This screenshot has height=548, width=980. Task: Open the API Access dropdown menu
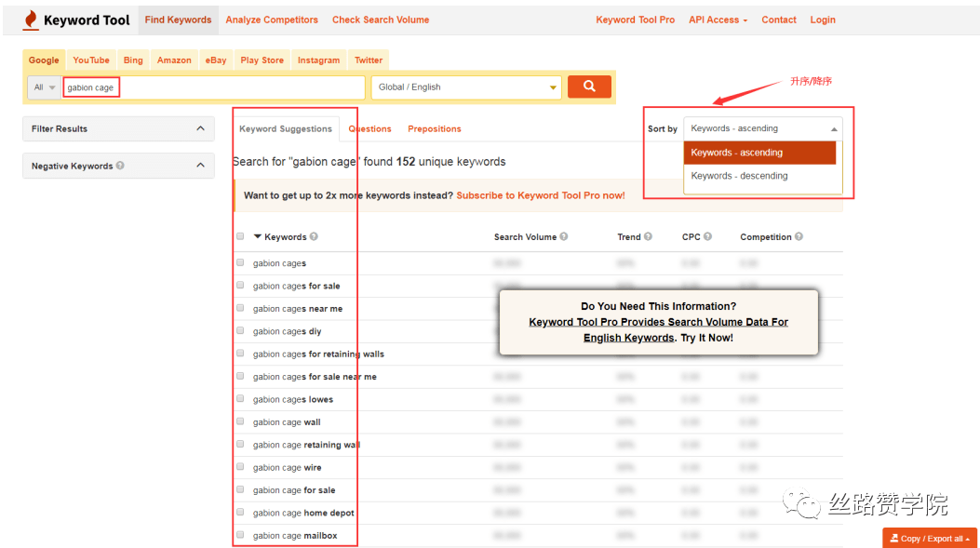tap(718, 20)
